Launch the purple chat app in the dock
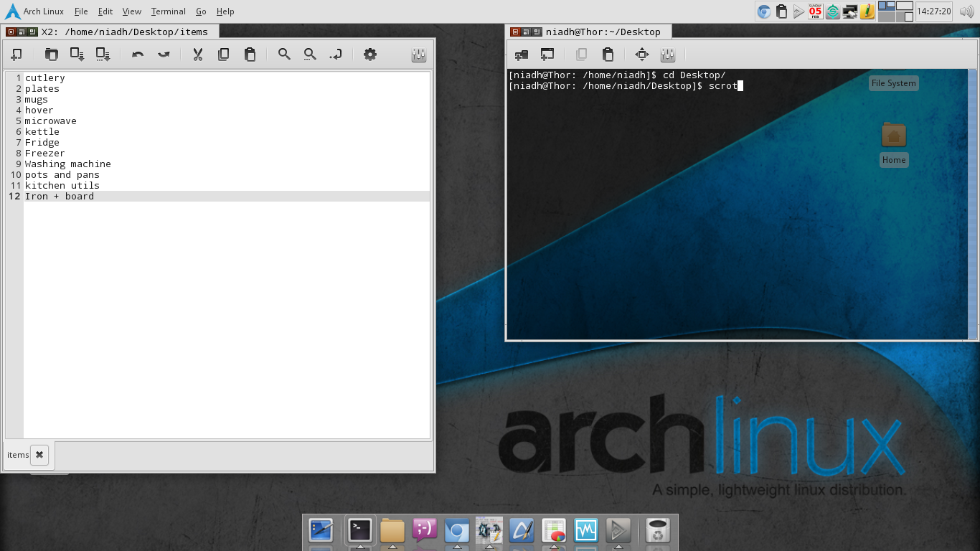 click(425, 531)
